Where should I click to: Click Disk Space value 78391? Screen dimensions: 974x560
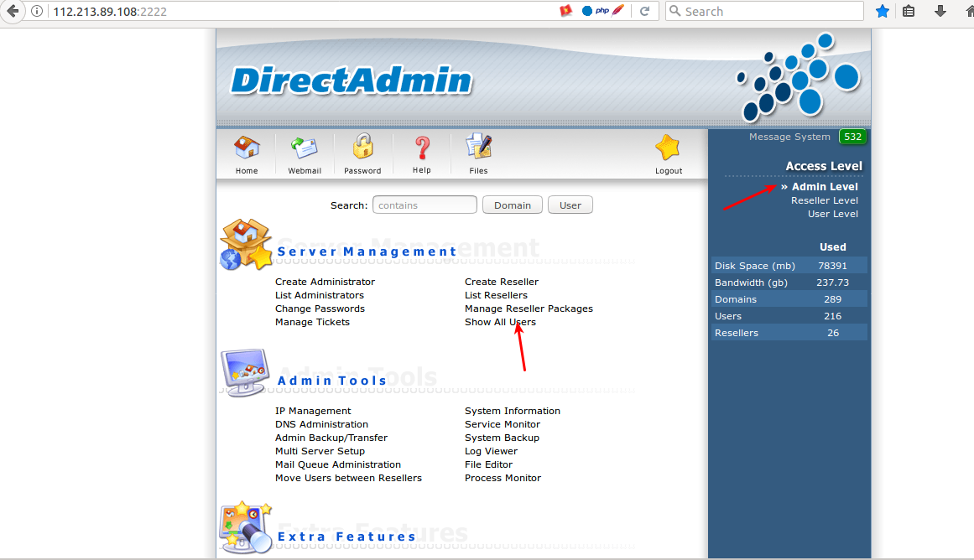pos(832,266)
